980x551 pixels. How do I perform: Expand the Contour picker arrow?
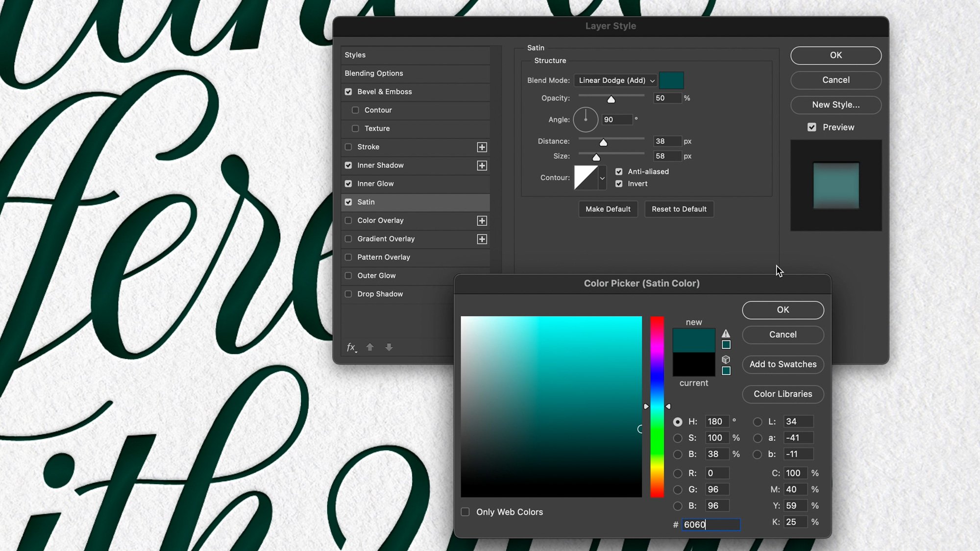pos(602,178)
